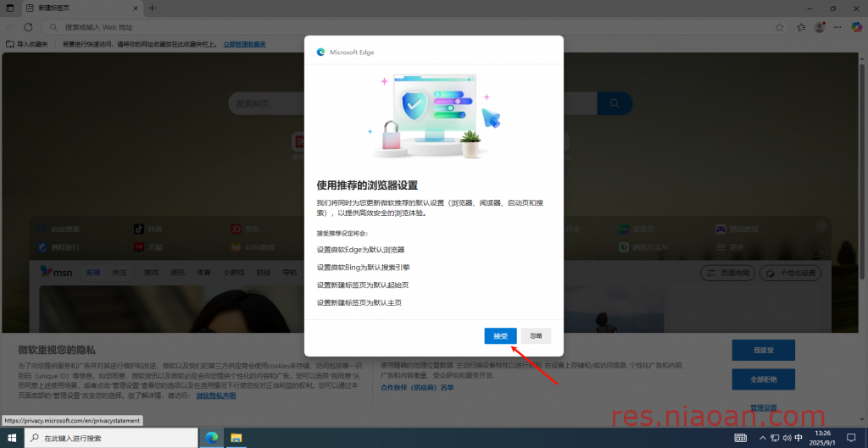Open the Copilot icon in Edge toolbar
This screenshot has width=868, height=448.
pyautogui.click(x=856, y=26)
